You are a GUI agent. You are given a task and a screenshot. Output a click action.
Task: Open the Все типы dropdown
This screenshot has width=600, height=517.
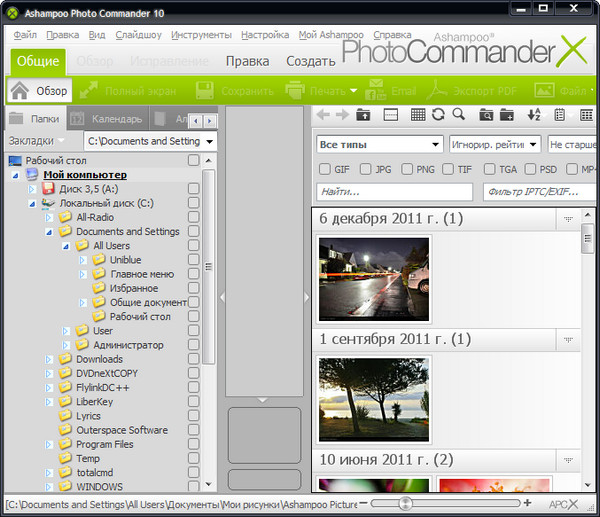(379, 144)
